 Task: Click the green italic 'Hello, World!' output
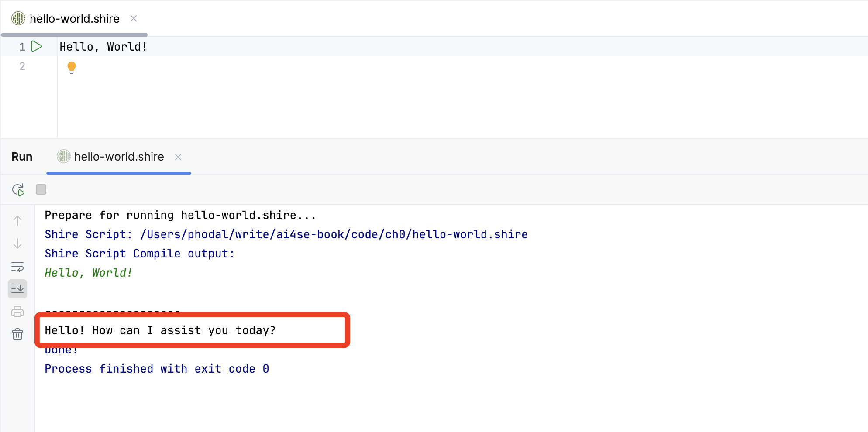(x=89, y=273)
